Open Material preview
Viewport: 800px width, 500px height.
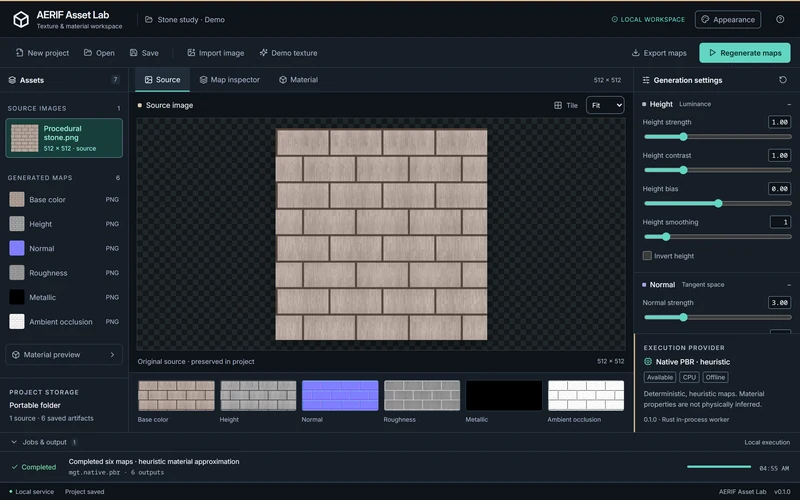pyautogui.click(x=64, y=355)
